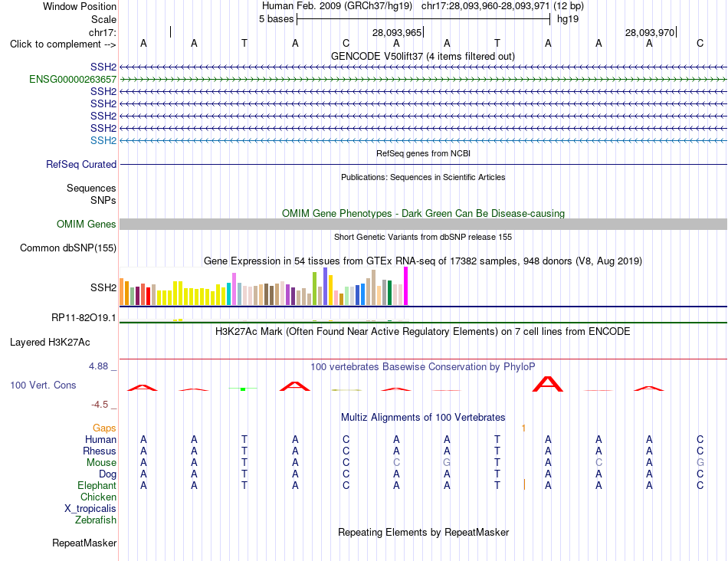Click the RP11-82O19.1 expression label

84,317
